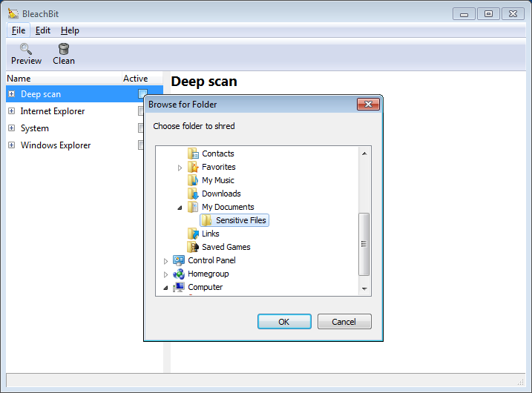532x393 pixels.
Task: Confirm folder choice with OK button
Action: [284, 322]
